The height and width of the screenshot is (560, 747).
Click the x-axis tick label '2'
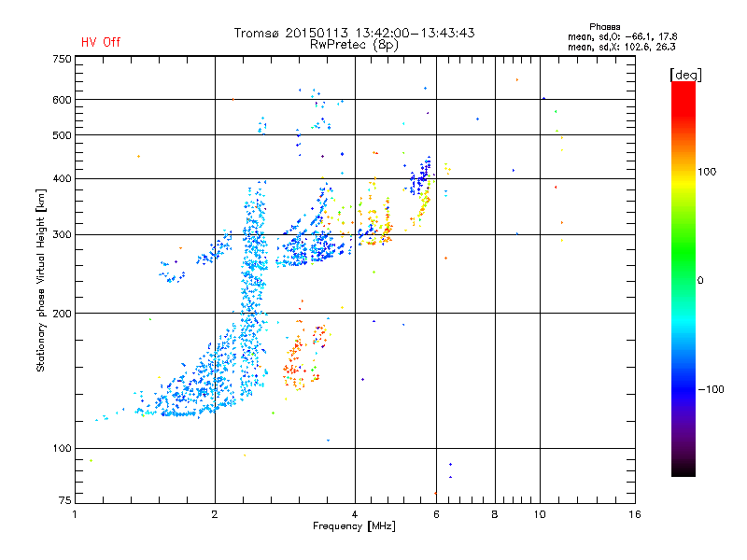pyautogui.click(x=215, y=514)
